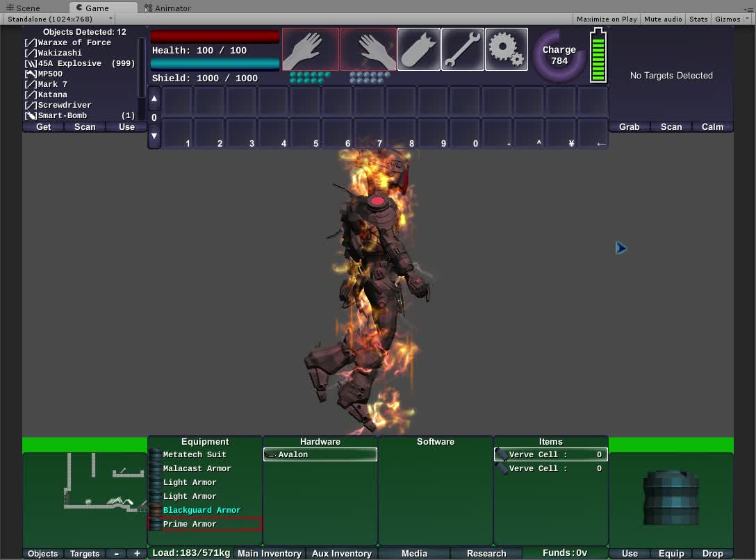Click the canister thumbnail in the bottom-right panel
The image size is (756, 560).
(671, 497)
